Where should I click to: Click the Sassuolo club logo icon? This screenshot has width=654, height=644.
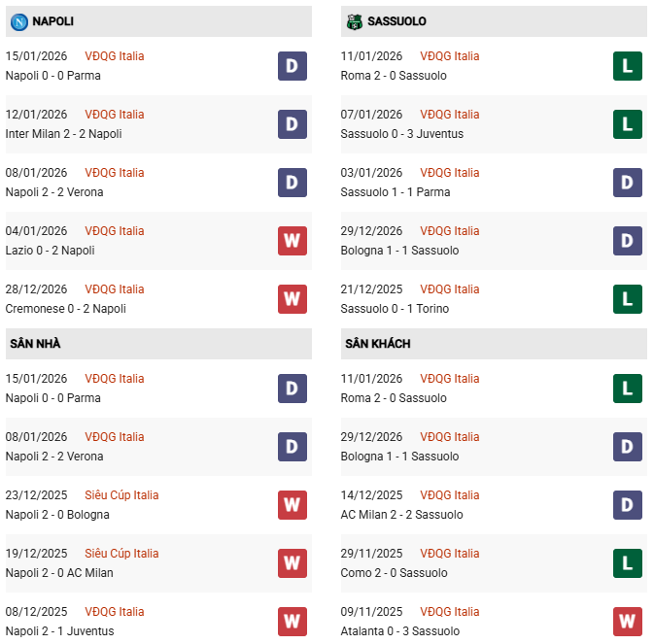355,21
